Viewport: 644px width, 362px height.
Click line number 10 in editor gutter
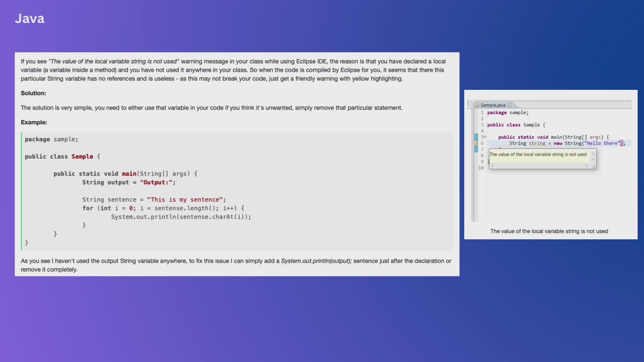pyautogui.click(x=481, y=168)
